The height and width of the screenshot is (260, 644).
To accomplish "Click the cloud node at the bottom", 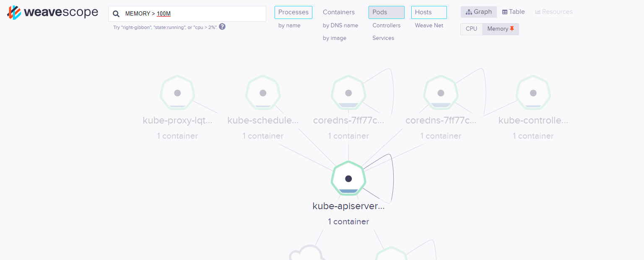I will [307, 253].
